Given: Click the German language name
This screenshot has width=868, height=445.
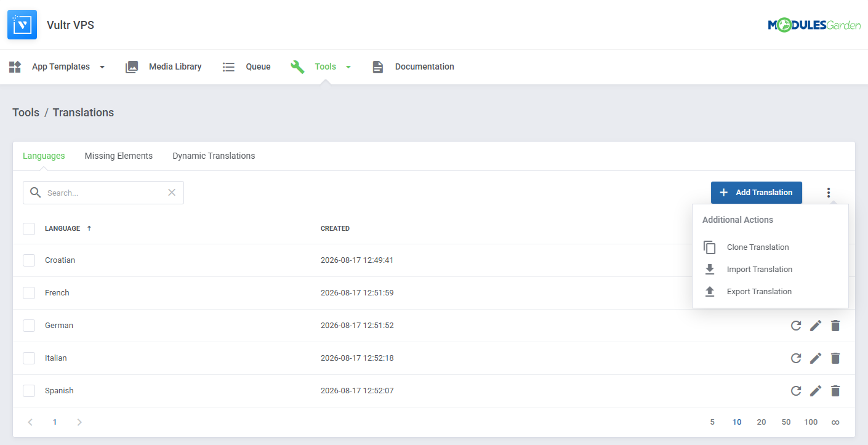Looking at the screenshot, I should coord(59,326).
